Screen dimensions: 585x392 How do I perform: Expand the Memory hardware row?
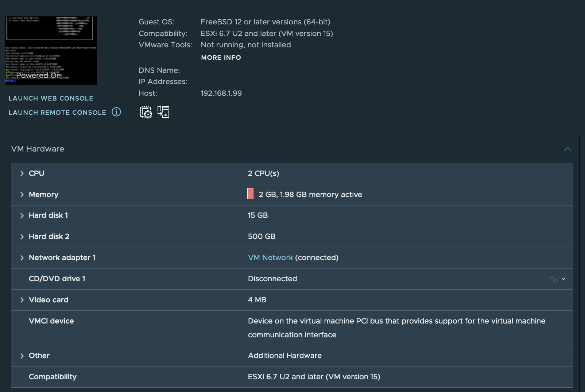(x=22, y=195)
